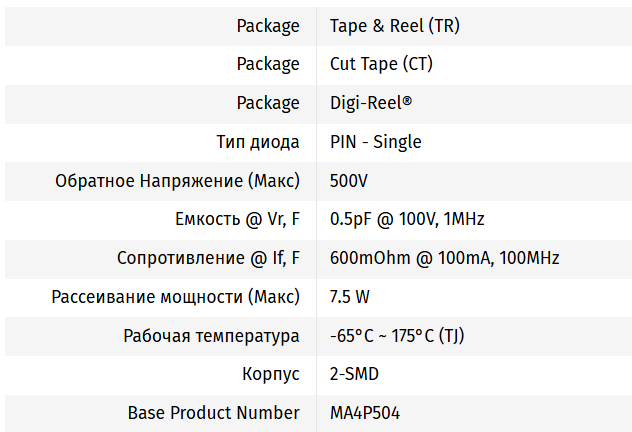
Task: Click the Digi-Reel® package value
Action: (371, 103)
